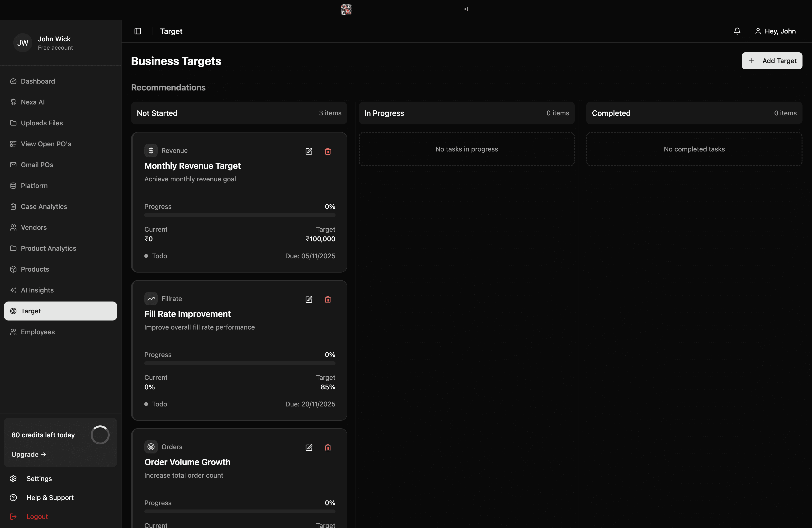Open the Upgrade link

(x=29, y=454)
